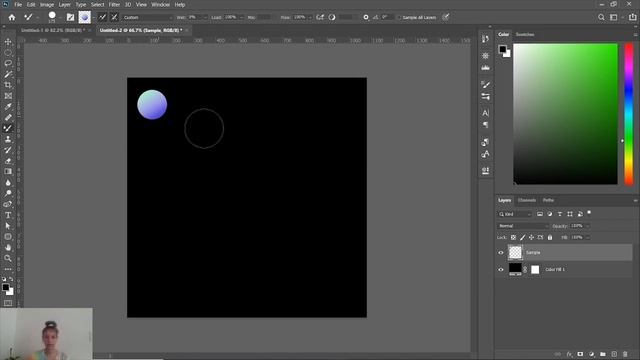Open the Flow percentage dropdown
This screenshot has width=640, height=360.
tap(310, 18)
